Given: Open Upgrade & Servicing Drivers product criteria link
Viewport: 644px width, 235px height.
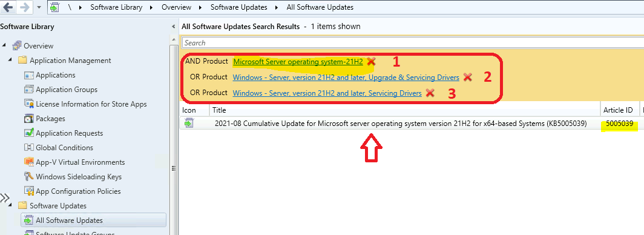Looking at the screenshot, I should (346, 77).
